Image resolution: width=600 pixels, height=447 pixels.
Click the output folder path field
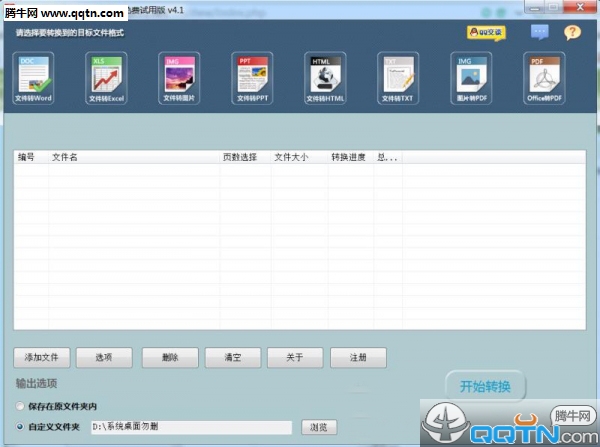(x=190, y=427)
